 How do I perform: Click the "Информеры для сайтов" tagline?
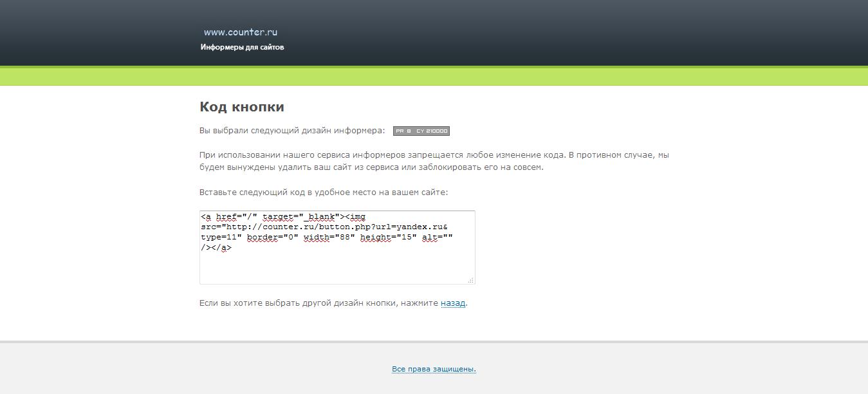243,46
